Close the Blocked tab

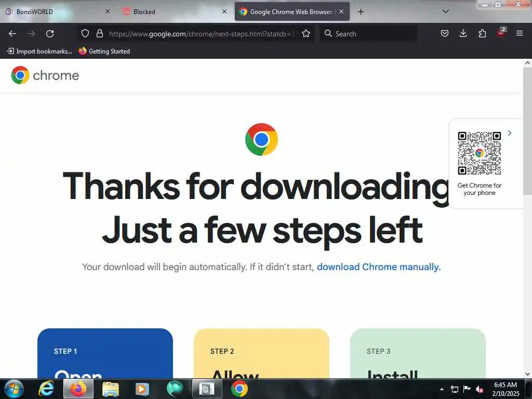tap(224, 11)
